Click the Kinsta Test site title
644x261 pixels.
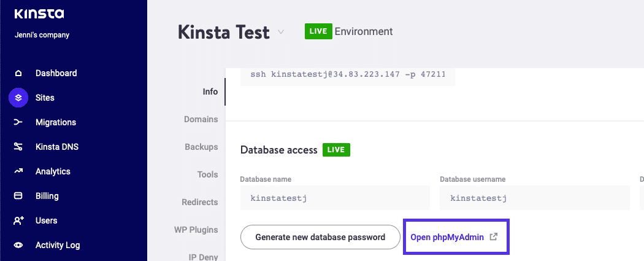pos(224,32)
